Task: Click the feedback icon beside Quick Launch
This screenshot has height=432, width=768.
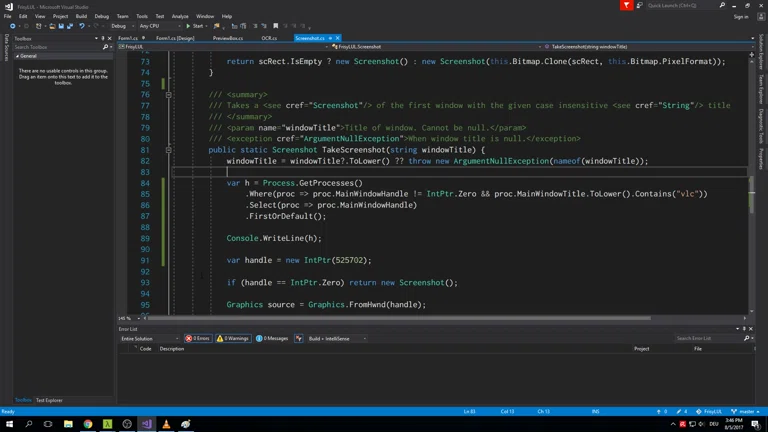Action: 639,5
